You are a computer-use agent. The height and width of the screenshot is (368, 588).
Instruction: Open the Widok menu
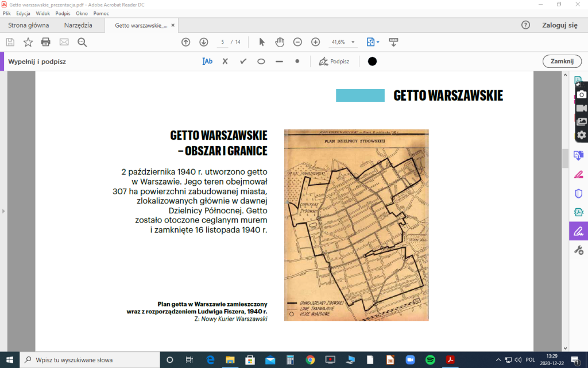click(43, 13)
